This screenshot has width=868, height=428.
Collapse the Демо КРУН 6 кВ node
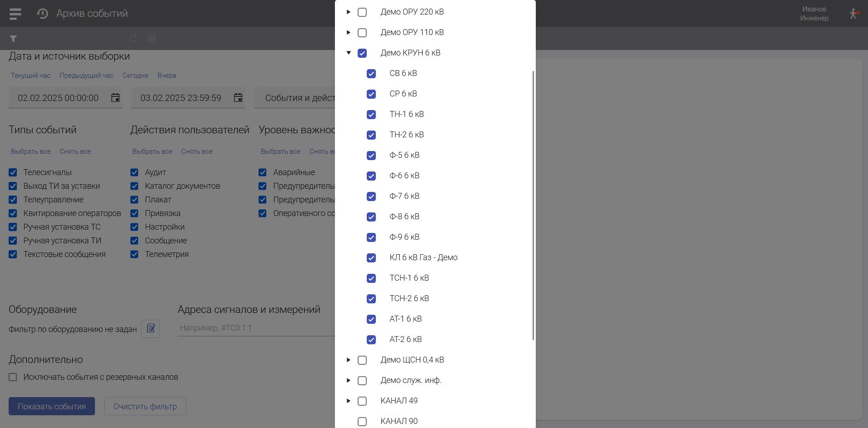tap(349, 53)
